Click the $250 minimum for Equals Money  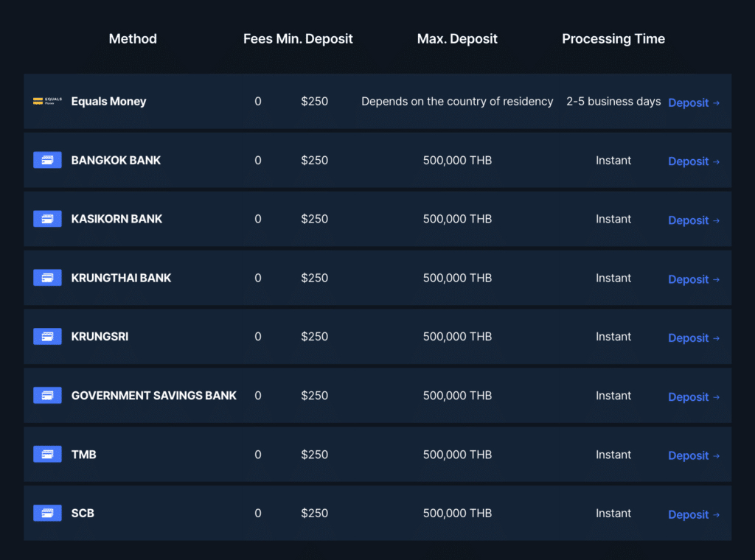[x=314, y=102]
